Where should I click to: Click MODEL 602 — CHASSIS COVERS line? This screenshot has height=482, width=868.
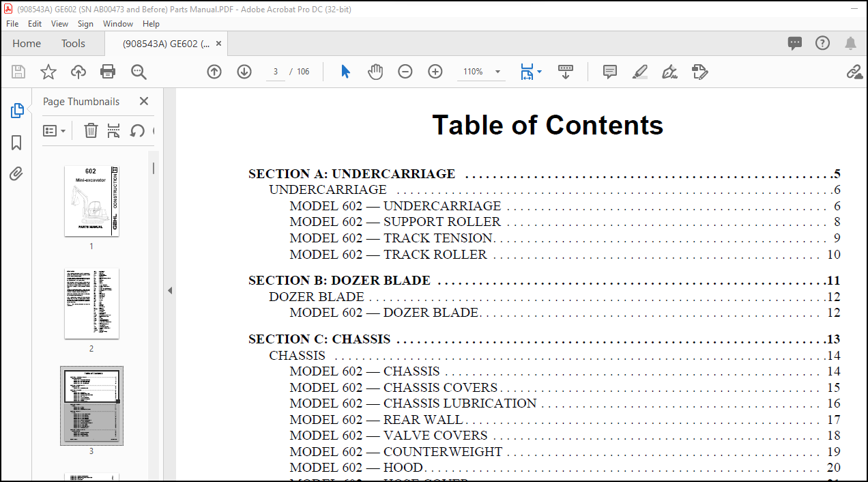[x=565, y=388]
